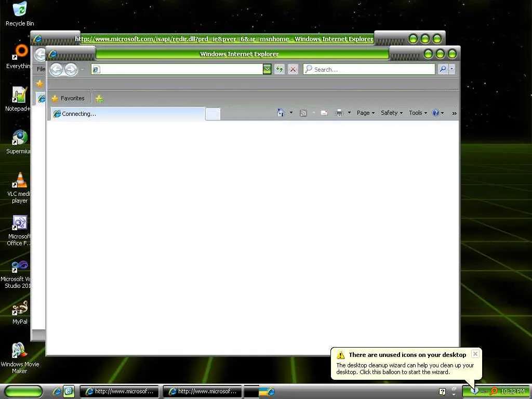This screenshot has height=399, width=532.
Task: Click the orange magnifier tray icon
Action: [x=494, y=391]
